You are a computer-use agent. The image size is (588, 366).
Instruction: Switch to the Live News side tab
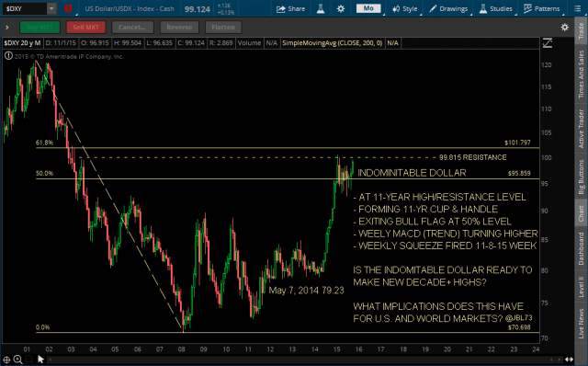click(x=581, y=323)
